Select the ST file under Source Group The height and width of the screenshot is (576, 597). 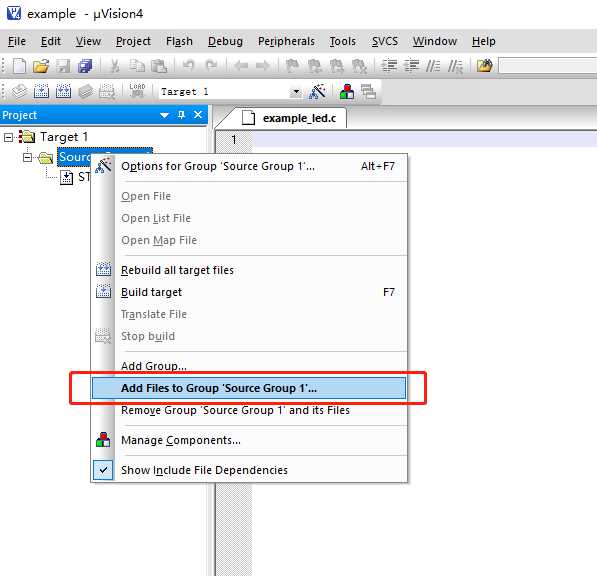point(83,177)
